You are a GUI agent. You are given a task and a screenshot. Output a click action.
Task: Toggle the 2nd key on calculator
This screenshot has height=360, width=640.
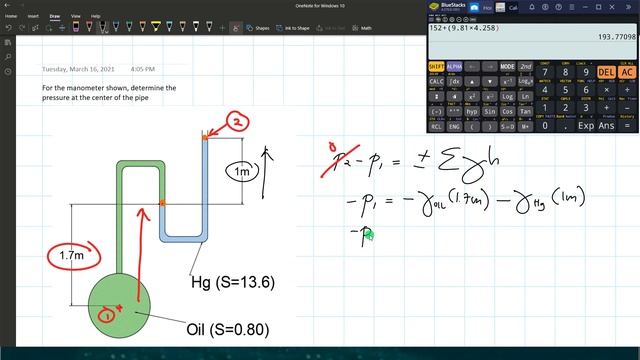(x=525, y=66)
